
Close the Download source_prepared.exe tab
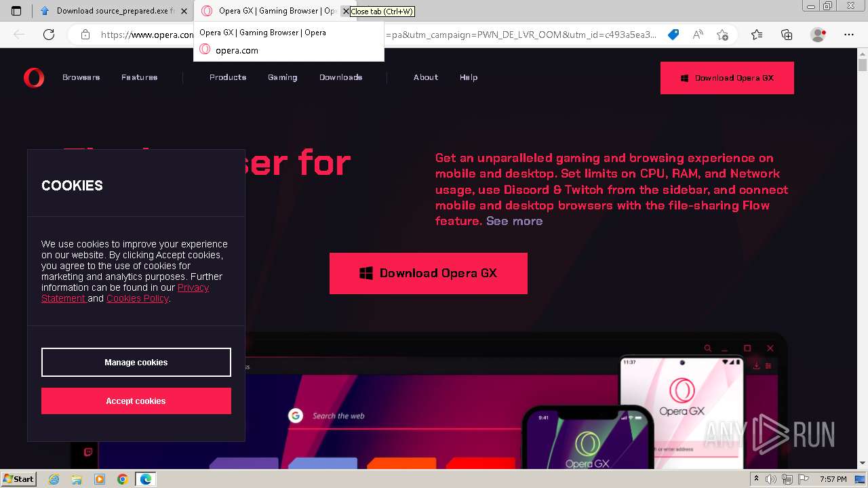[x=184, y=11]
